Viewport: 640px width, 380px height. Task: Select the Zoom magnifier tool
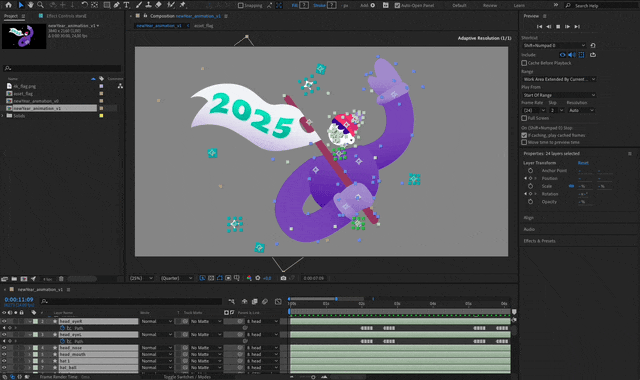[40, 5]
